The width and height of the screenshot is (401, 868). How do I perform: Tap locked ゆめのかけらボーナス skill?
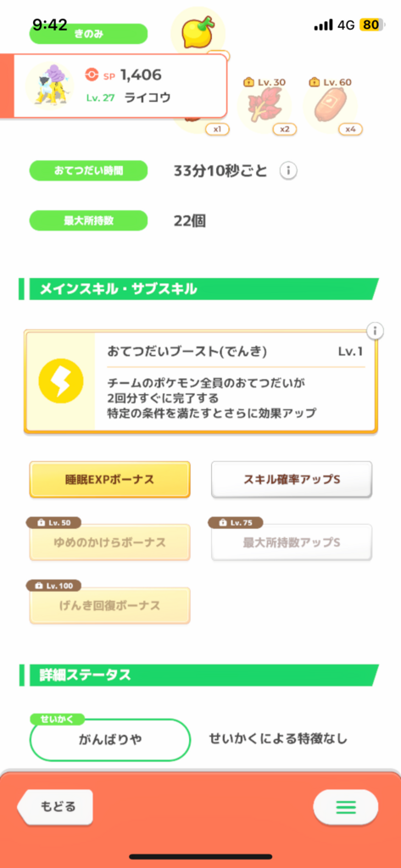[109, 542]
